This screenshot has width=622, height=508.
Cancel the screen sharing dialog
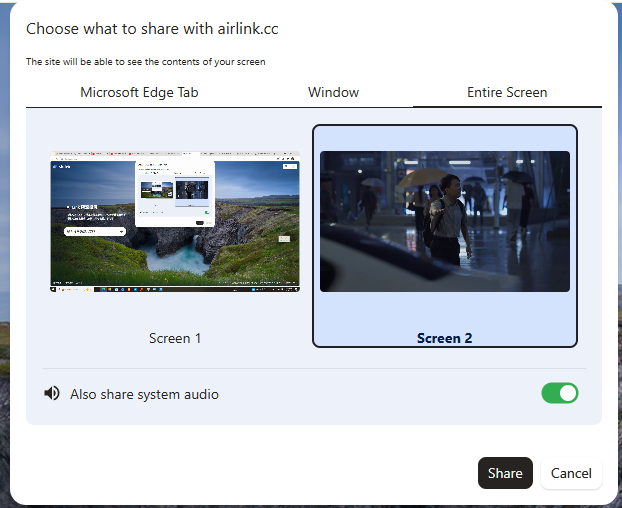tap(571, 473)
